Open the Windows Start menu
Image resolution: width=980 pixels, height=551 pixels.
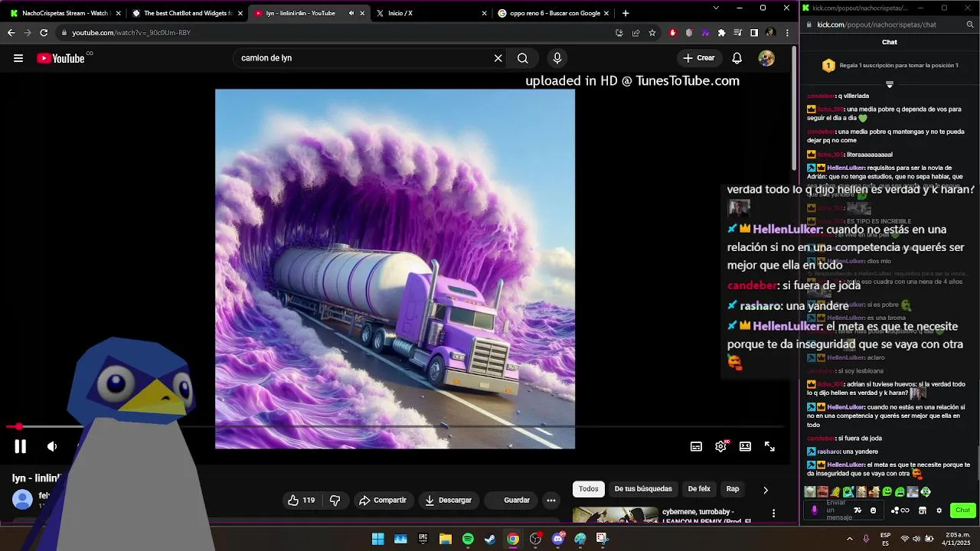click(377, 540)
